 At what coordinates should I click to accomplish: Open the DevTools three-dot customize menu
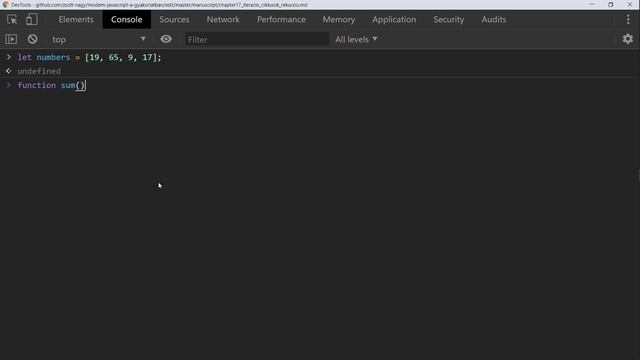pos(628,19)
